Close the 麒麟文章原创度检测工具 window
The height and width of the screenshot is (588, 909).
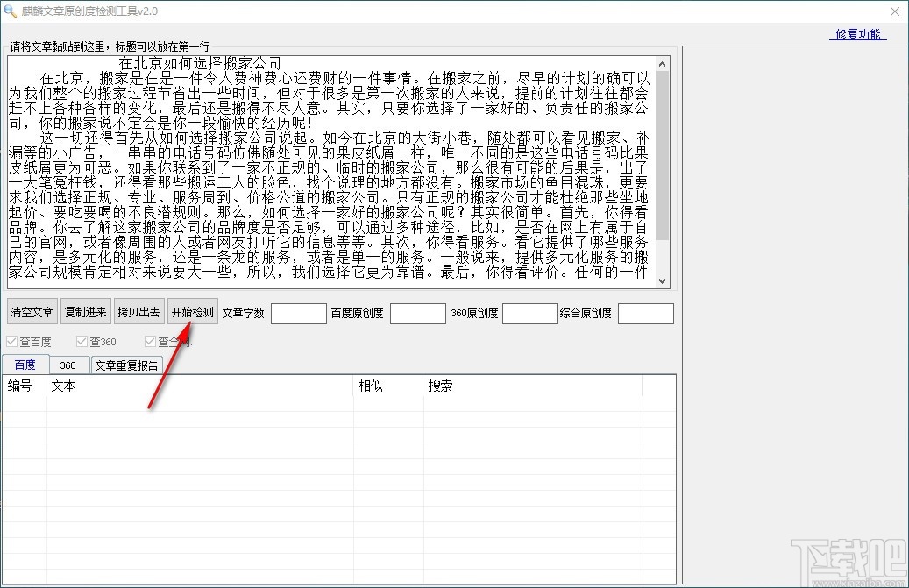(894, 11)
